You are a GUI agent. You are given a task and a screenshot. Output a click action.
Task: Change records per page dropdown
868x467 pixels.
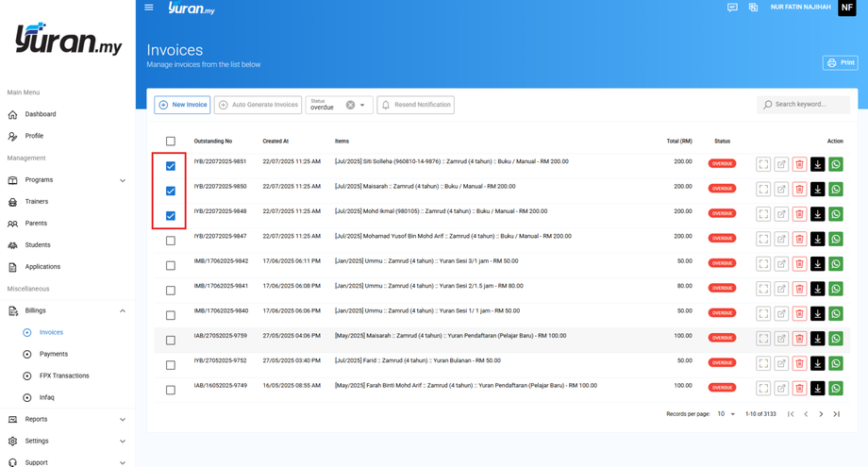pos(726,414)
